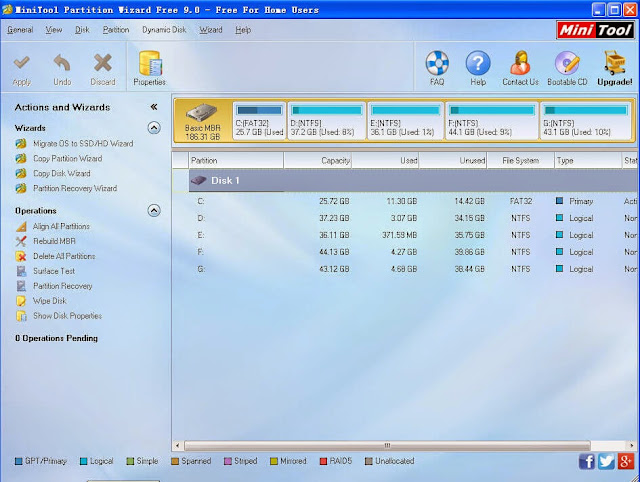Select the G: partition row
This screenshot has width=640, height=482.
pos(413,269)
